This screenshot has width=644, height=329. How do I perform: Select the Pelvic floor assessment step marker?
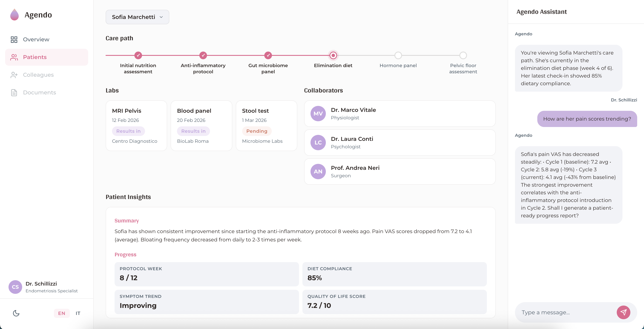coord(463,55)
